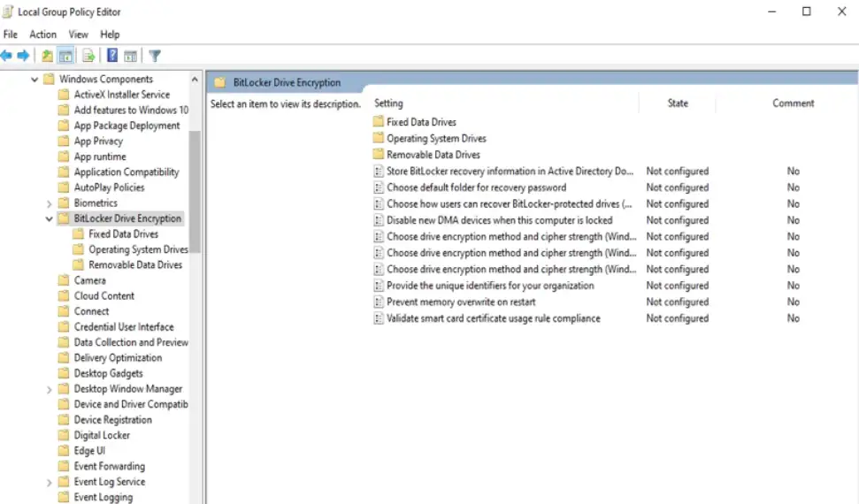The height and width of the screenshot is (504, 859).
Task: Open the Help menu
Action: pos(110,34)
